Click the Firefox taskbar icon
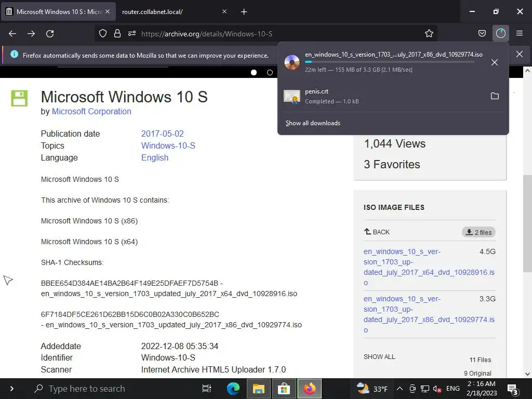Screen dimensions: 532x399 [310, 389]
